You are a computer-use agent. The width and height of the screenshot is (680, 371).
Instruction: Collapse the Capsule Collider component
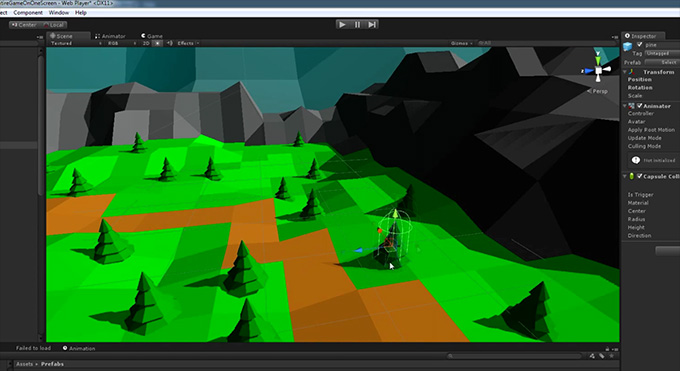(x=625, y=176)
